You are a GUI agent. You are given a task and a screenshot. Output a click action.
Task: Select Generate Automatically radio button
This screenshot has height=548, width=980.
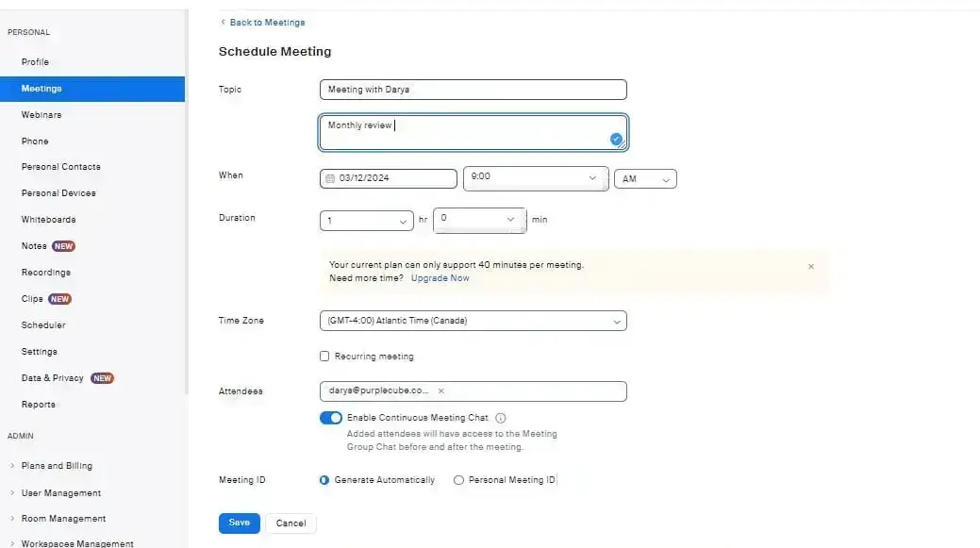click(325, 480)
